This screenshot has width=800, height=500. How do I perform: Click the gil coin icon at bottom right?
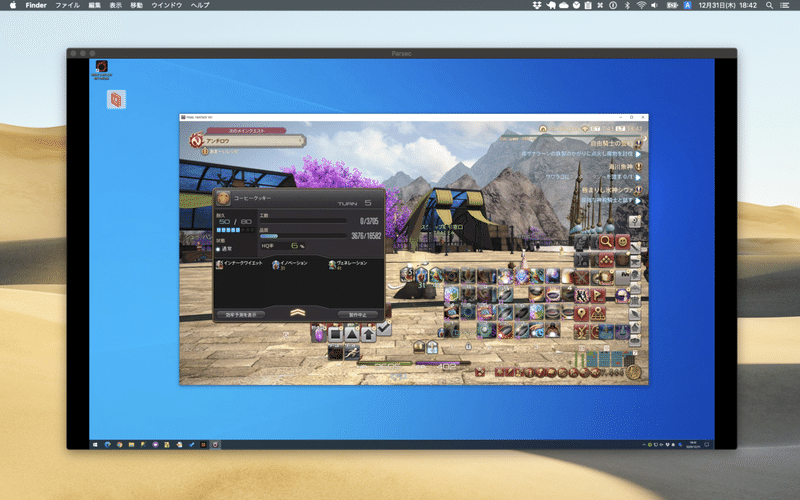[x=634, y=372]
